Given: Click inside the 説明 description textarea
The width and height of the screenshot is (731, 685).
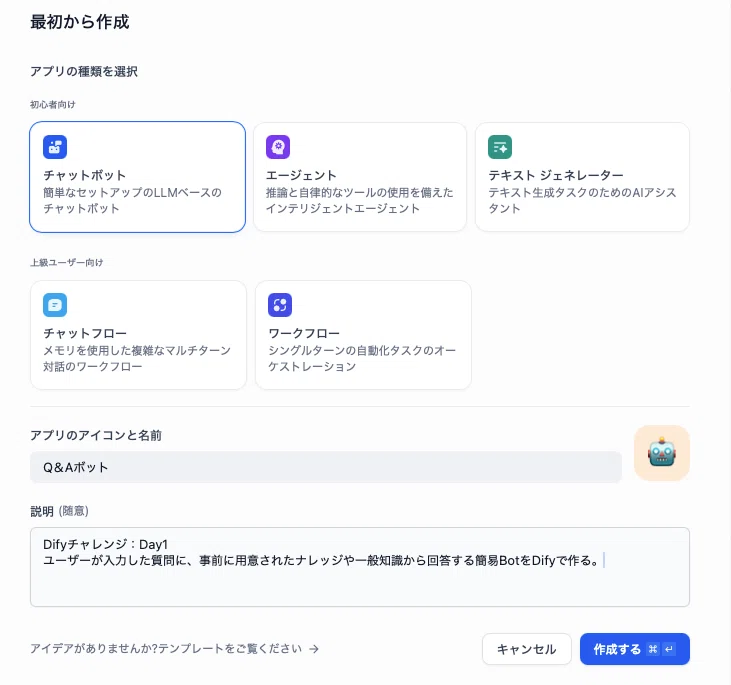Looking at the screenshot, I should [360, 567].
